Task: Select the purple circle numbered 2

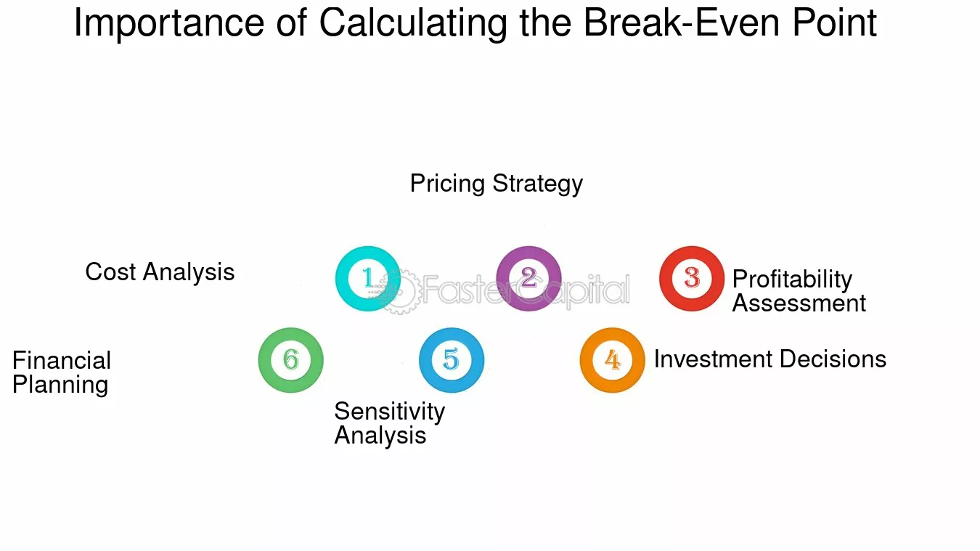Action: point(528,279)
